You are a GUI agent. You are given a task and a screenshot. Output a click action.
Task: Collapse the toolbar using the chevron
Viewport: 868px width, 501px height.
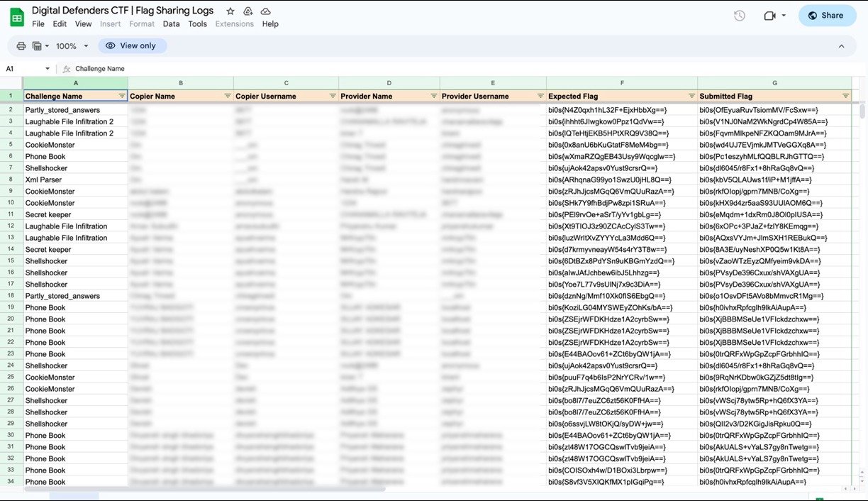(841, 46)
